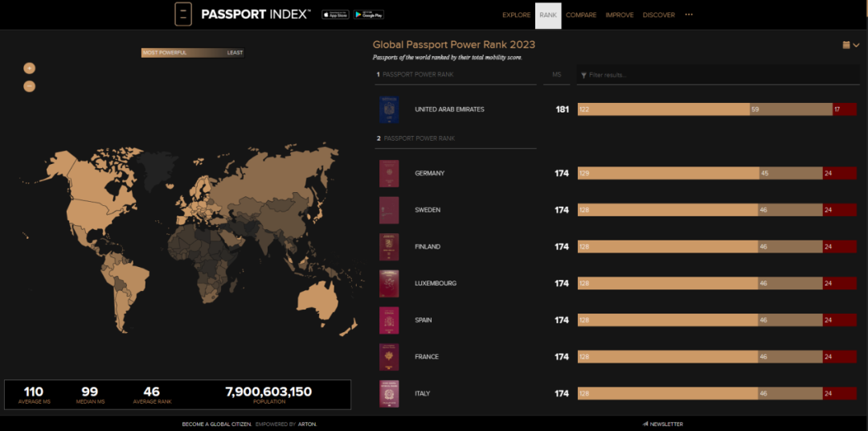Select Germany country name
Screen dimensions: 868x431
(429, 174)
